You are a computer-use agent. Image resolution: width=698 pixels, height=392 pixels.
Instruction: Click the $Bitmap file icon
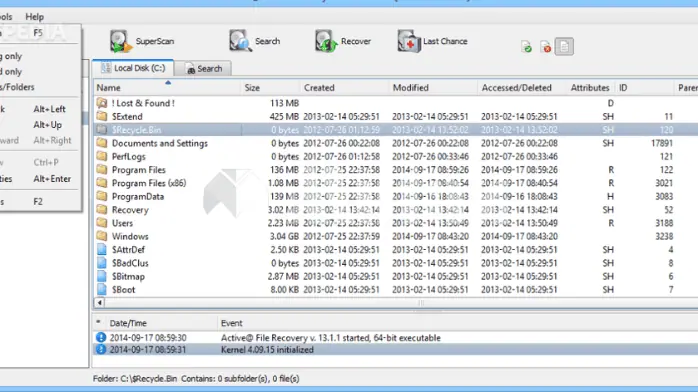point(102,277)
